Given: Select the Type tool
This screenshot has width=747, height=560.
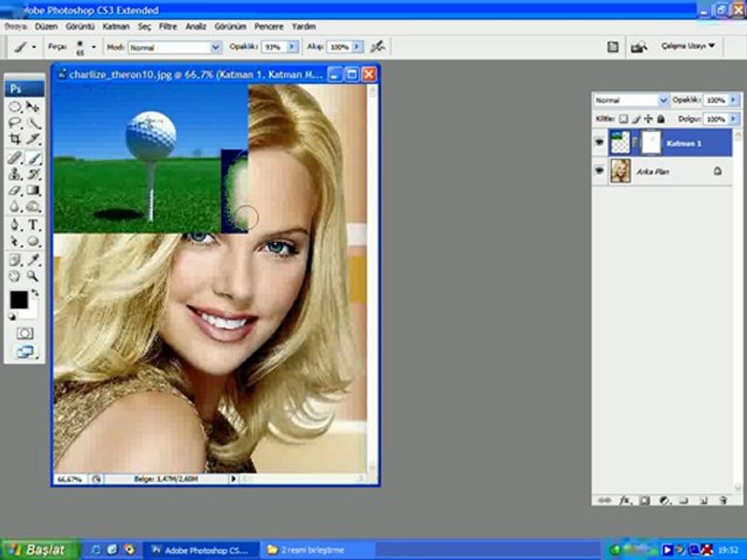Looking at the screenshot, I should (x=33, y=225).
